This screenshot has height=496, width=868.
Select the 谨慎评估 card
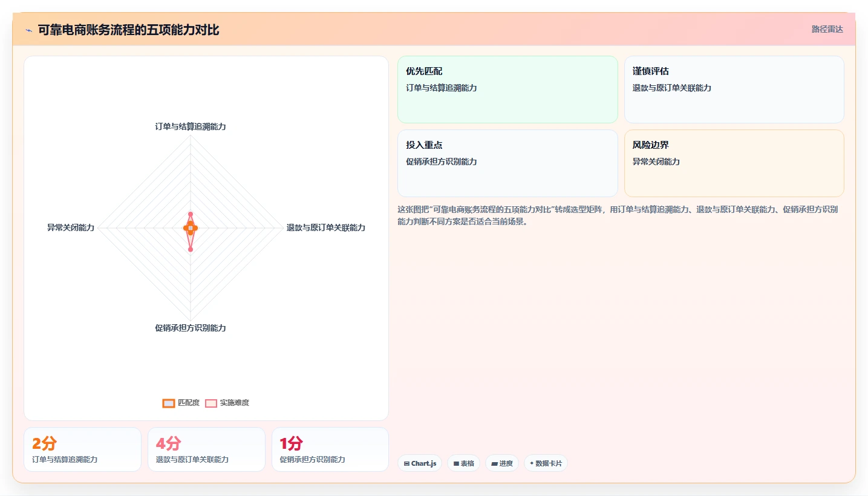[734, 90]
